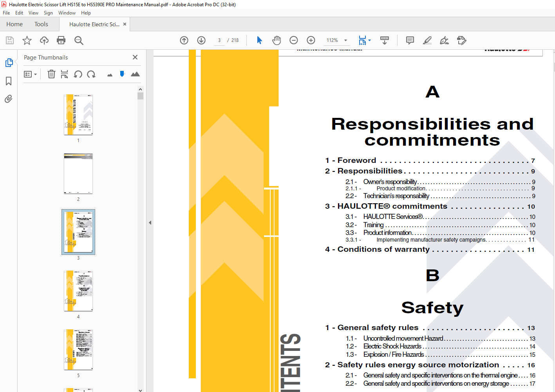Screen dimensions: 555x392
Task: Open Sign document pen tool
Action: 445,40
